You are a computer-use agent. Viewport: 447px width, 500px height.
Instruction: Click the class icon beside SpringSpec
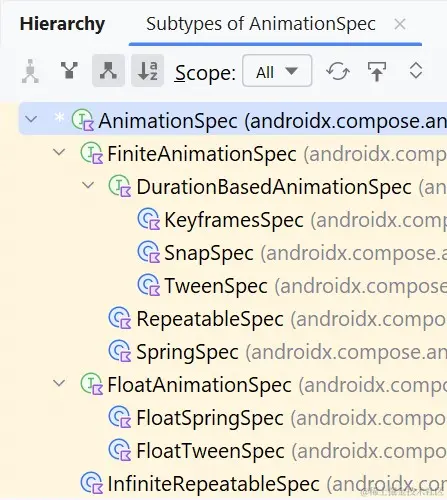click(x=120, y=351)
